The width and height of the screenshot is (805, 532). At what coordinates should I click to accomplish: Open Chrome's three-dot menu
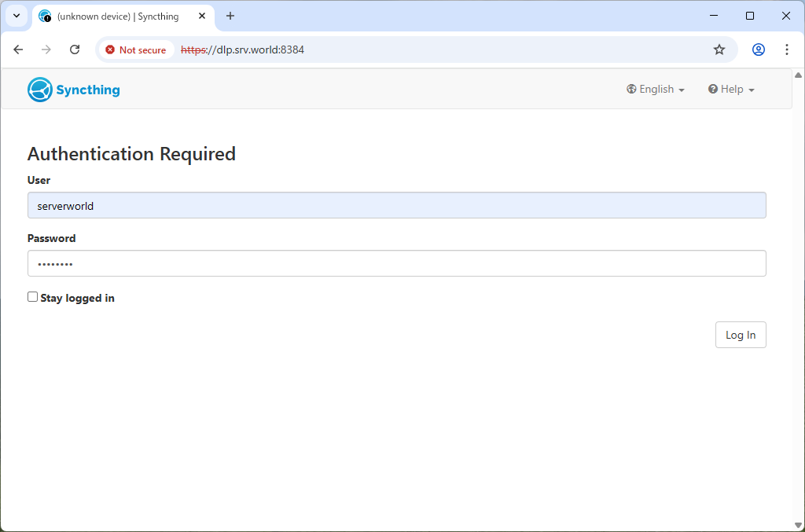click(787, 50)
